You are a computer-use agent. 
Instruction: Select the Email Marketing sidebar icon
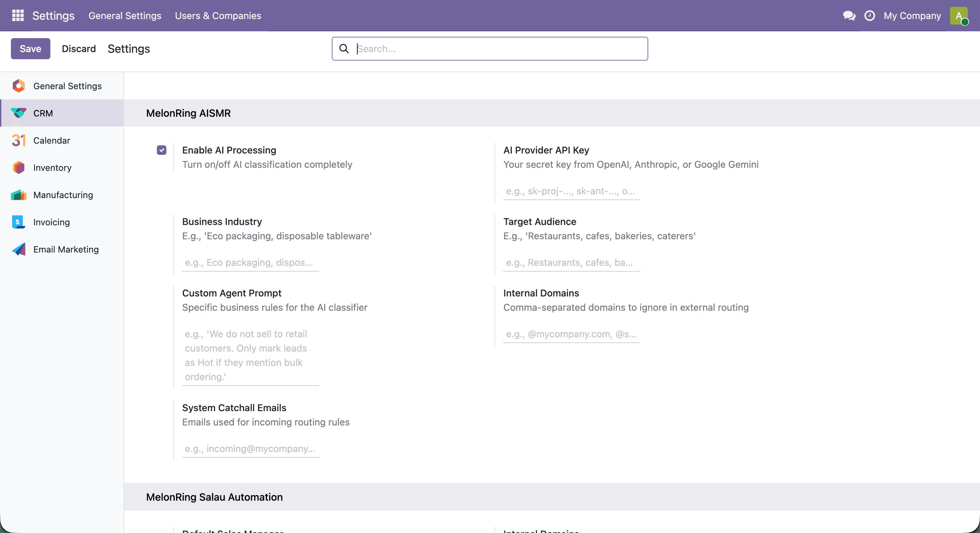[19, 249]
